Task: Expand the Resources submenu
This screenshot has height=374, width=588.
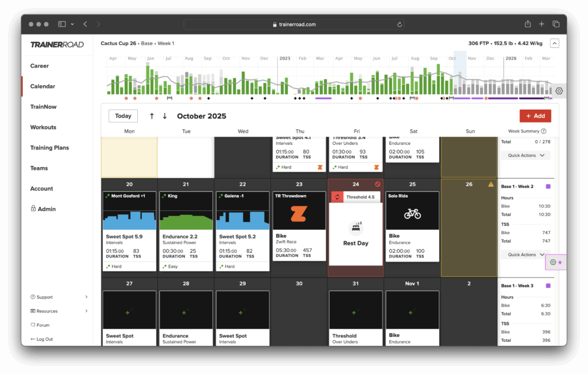Action: [86, 311]
